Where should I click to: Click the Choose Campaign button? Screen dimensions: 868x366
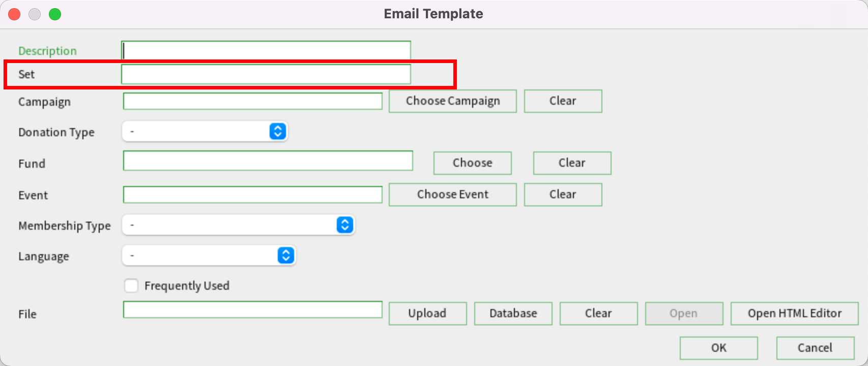452,101
